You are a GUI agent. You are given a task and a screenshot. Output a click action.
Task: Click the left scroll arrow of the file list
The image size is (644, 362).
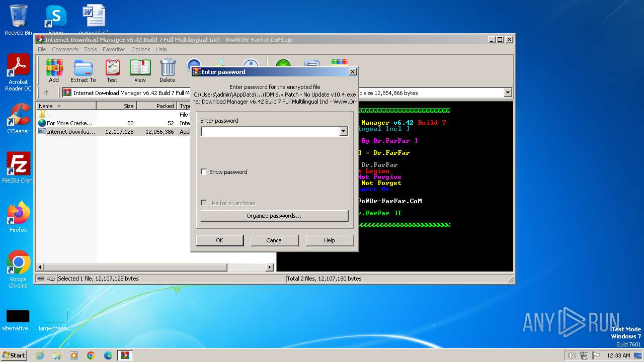pyautogui.click(x=41, y=267)
